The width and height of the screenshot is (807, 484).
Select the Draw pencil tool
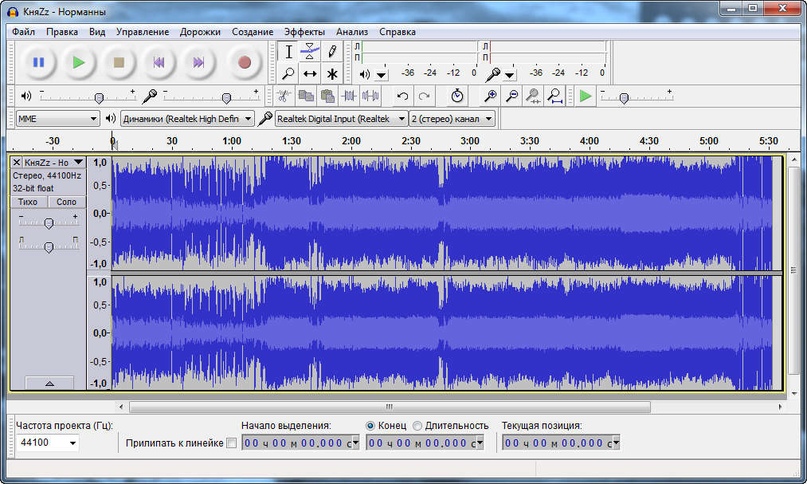tap(332, 51)
